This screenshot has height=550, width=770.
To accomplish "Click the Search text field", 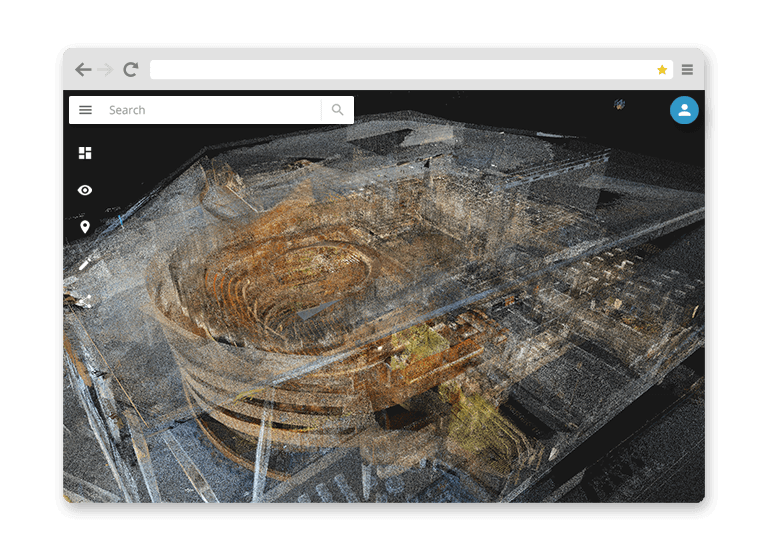I will [x=210, y=110].
